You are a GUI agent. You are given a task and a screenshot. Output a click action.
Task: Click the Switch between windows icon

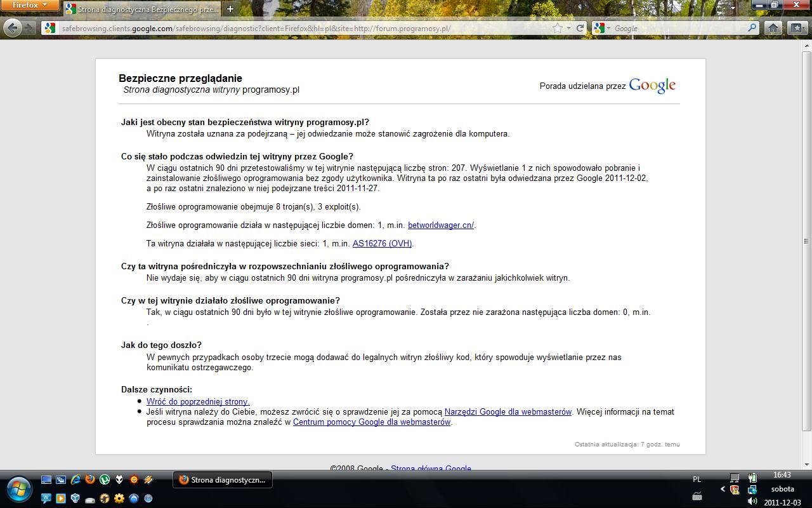click(61, 480)
